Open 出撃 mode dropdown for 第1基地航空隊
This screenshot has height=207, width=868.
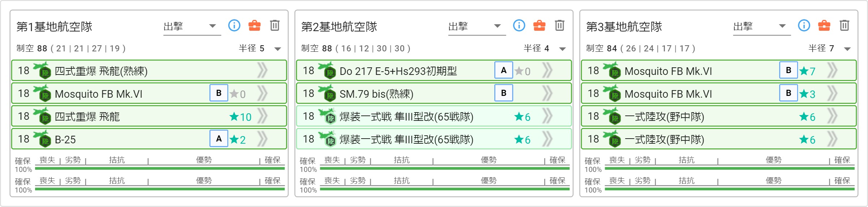(192, 26)
